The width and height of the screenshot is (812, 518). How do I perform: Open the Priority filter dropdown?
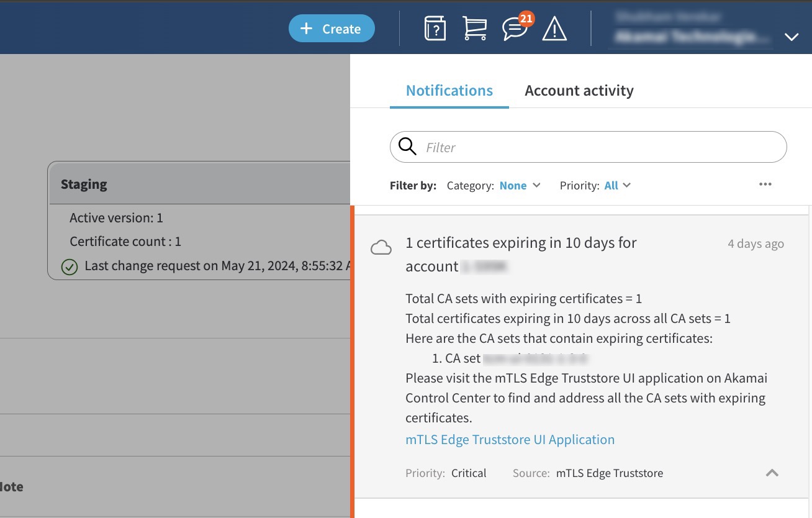[x=617, y=186]
